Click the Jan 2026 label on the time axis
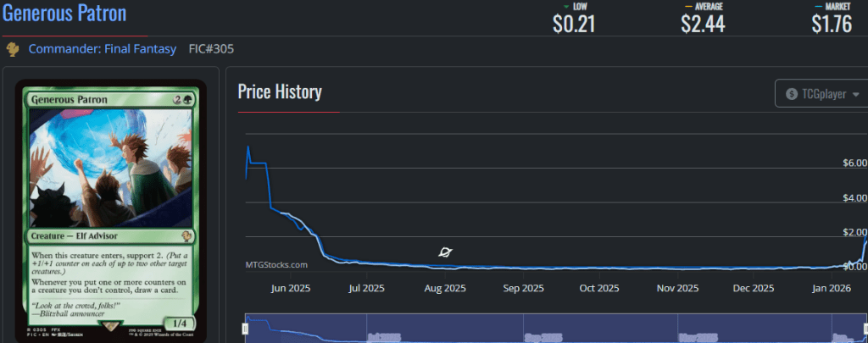This screenshot has width=868, height=343. click(830, 289)
